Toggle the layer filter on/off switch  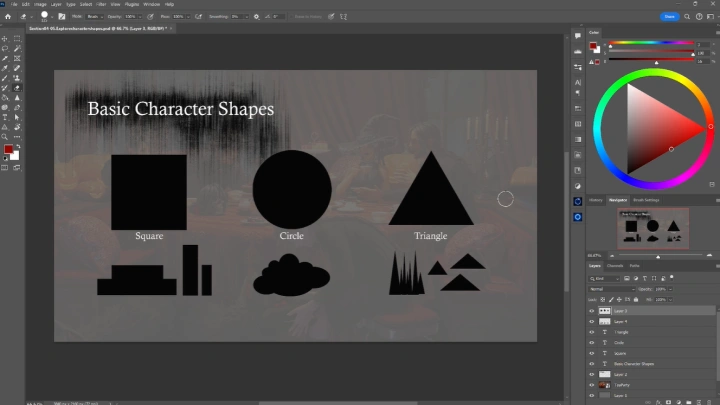672,277
